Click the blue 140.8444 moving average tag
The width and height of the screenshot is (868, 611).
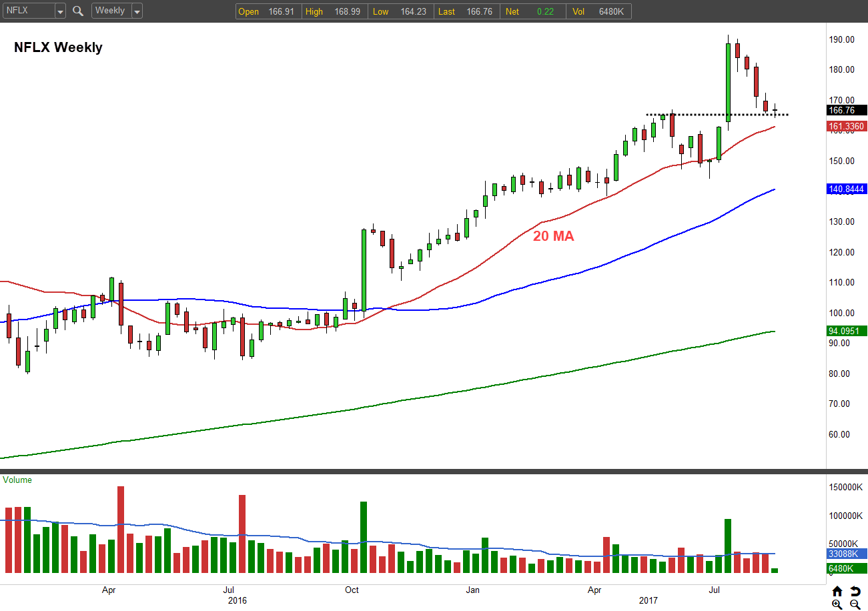[x=847, y=189]
